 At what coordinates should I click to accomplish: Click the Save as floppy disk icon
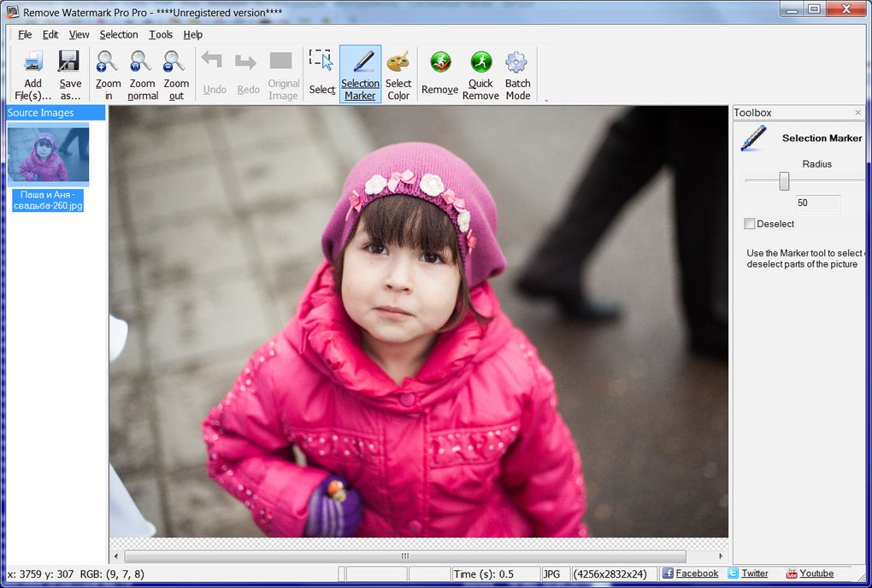point(69,62)
